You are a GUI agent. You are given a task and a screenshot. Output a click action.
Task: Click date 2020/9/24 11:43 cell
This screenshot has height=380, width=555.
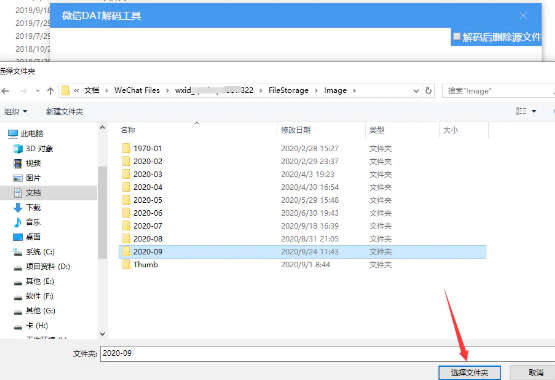tap(310, 252)
